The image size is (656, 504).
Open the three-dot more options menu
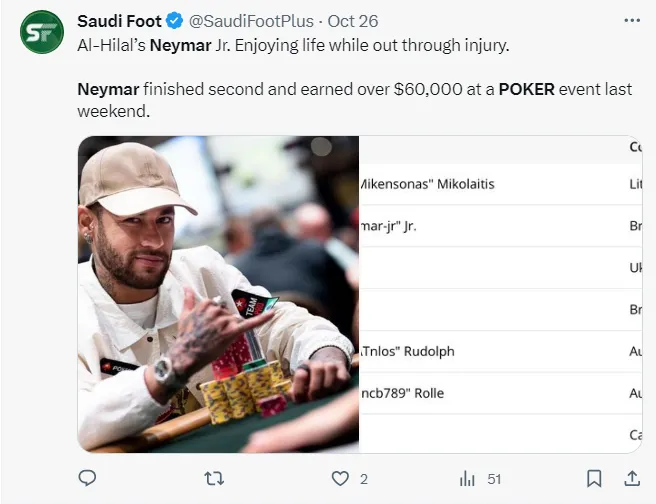(x=631, y=20)
